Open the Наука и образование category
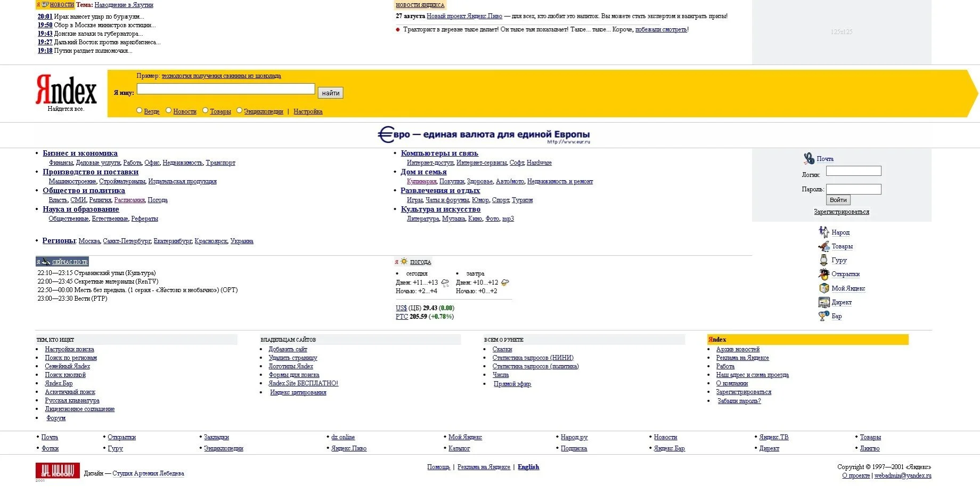This screenshot has height=492, width=980. tap(81, 209)
